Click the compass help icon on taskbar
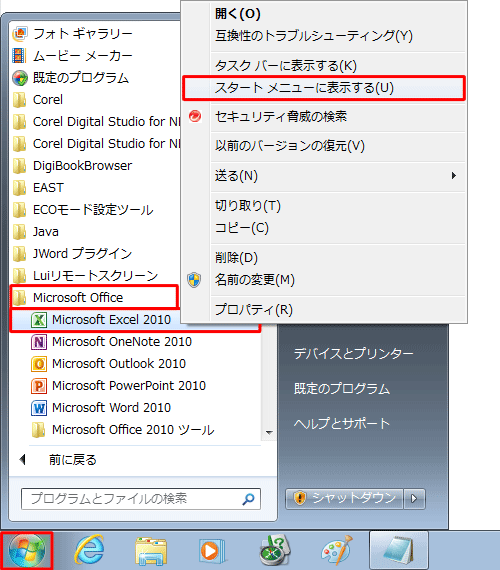 275,551
